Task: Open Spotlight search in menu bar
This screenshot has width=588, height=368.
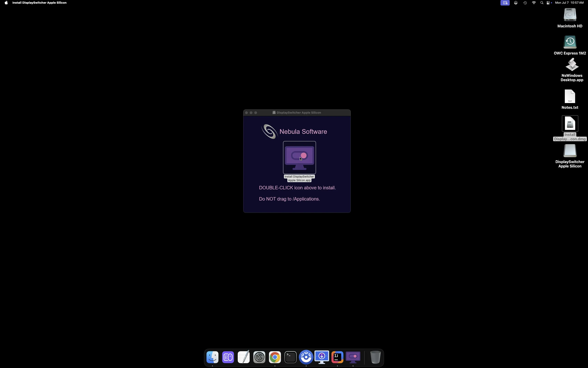Action: pyautogui.click(x=542, y=3)
